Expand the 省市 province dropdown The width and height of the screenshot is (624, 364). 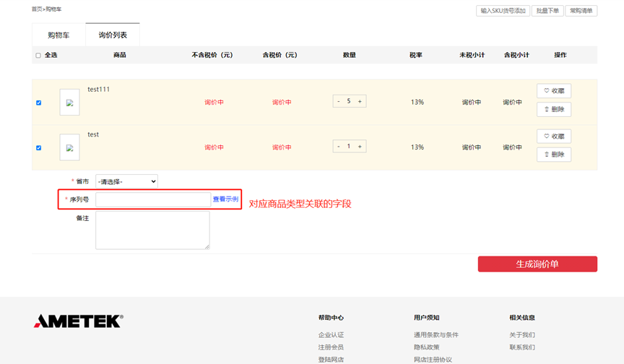click(126, 181)
